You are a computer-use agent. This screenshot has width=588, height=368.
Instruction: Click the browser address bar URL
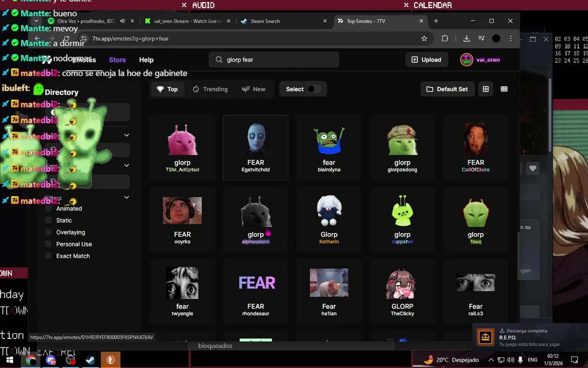(x=130, y=38)
